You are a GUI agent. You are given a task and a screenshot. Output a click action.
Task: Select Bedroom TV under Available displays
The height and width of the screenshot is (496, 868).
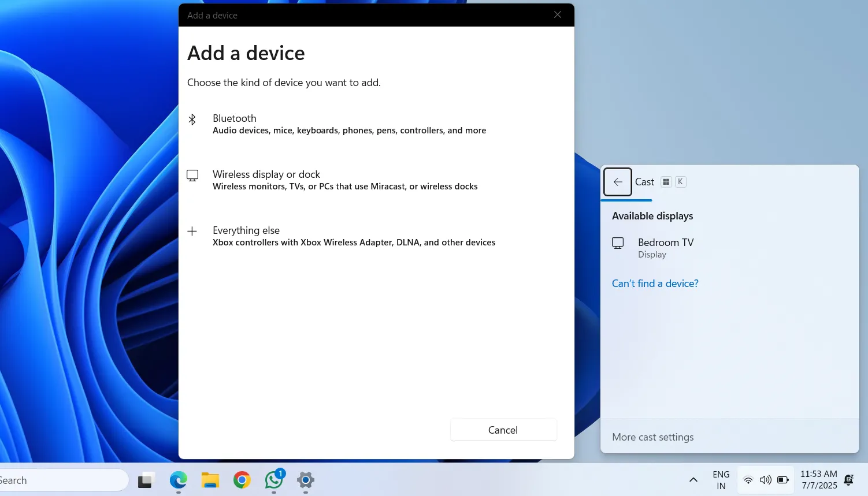click(665, 247)
